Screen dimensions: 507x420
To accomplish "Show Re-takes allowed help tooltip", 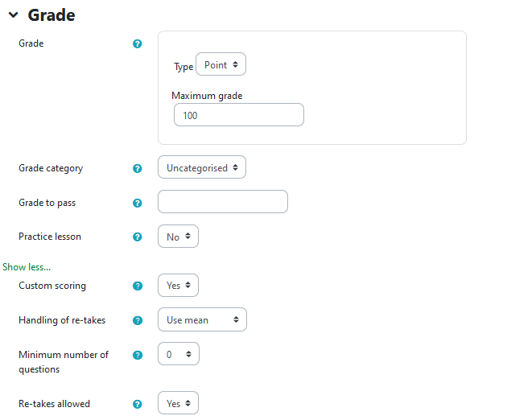I will [137, 404].
